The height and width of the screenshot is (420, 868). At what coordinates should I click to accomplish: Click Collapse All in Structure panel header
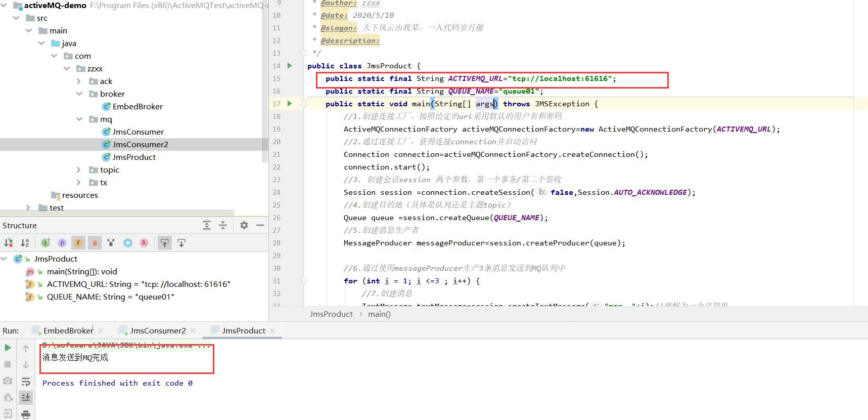point(223,225)
